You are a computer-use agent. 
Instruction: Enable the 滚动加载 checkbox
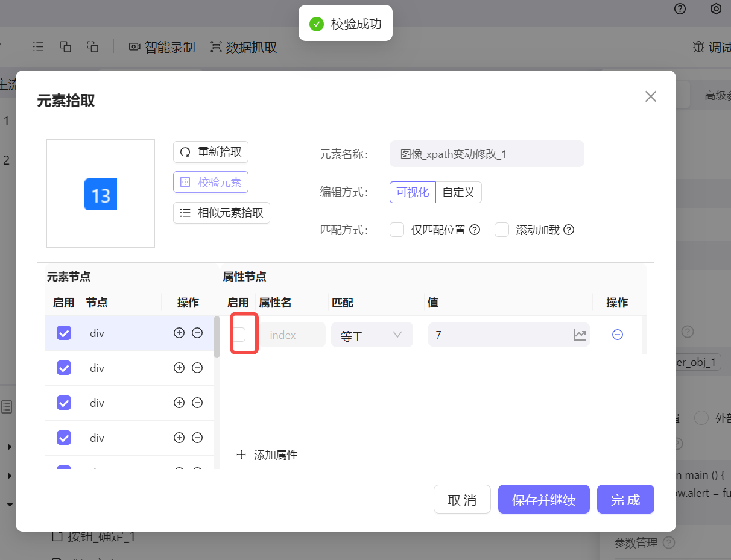pyautogui.click(x=502, y=230)
